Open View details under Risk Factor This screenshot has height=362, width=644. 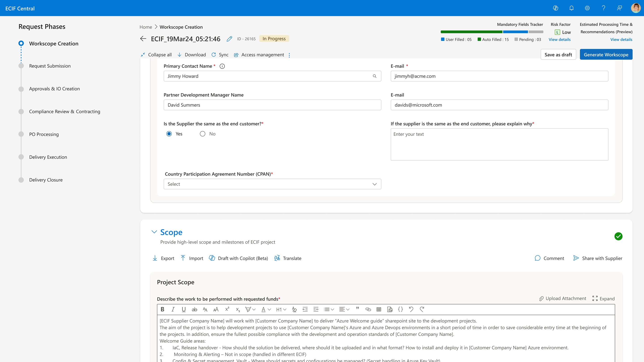pyautogui.click(x=559, y=40)
